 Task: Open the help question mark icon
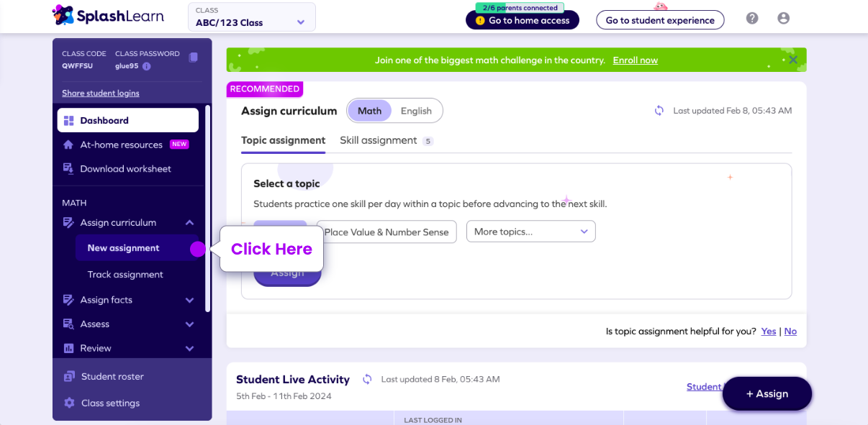751,18
